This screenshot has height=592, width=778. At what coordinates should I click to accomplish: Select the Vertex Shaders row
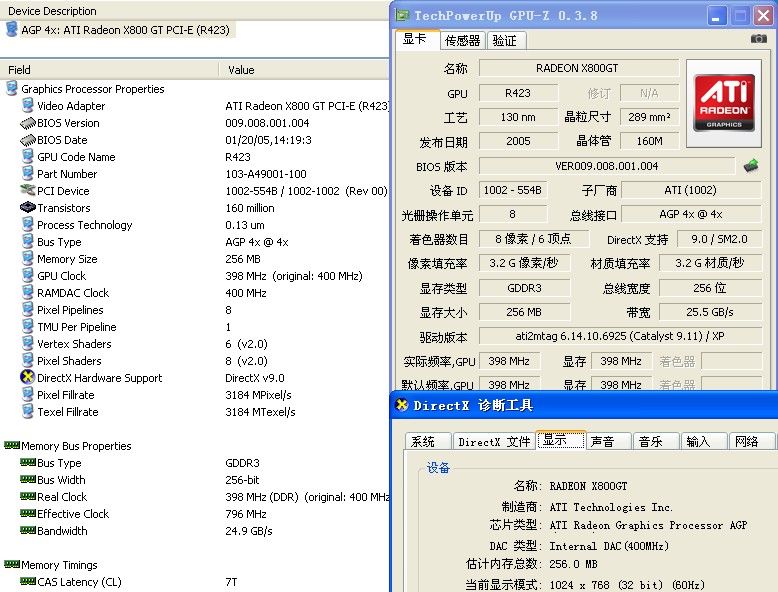(x=194, y=343)
